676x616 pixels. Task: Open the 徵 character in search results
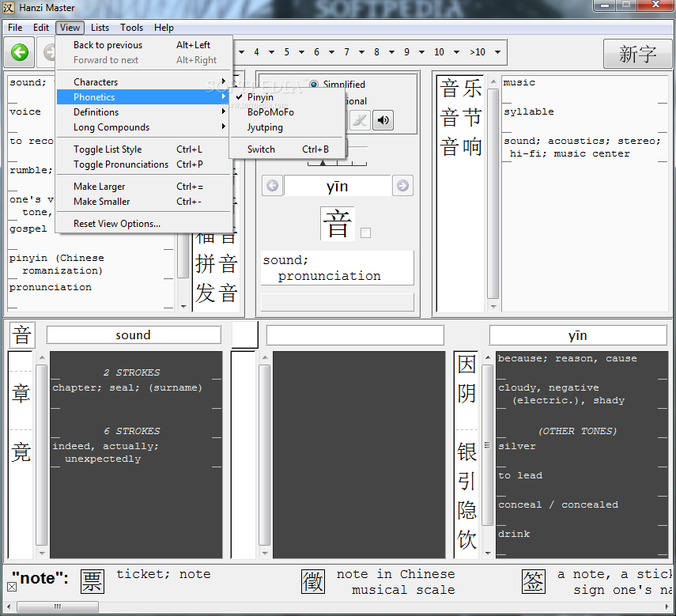(313, 581)
